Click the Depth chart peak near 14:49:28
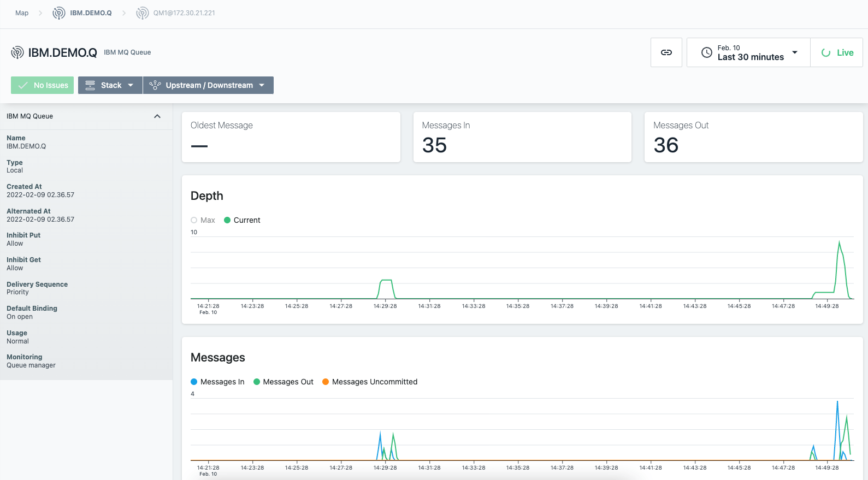868x480 pixels. point(839,242)
